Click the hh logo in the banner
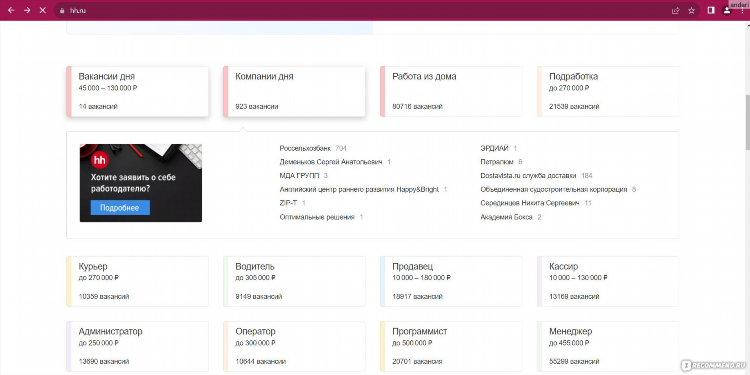750x375 pixels. (x=99, y=160)
